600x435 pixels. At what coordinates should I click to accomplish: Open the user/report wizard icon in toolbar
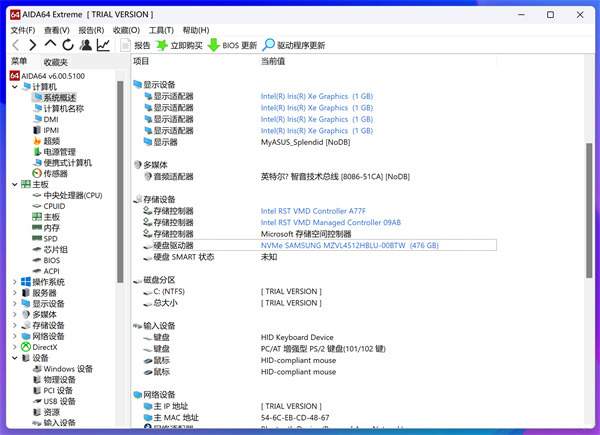point(85,45)
